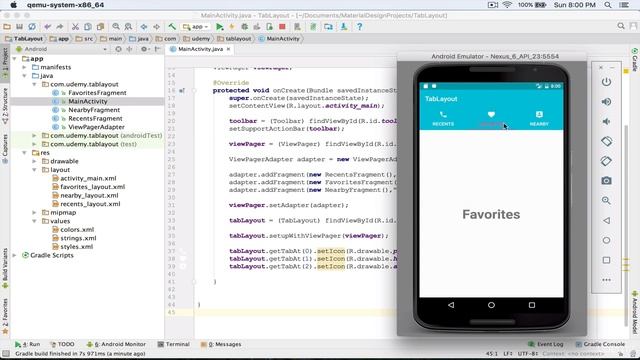Run app with green play button
This screenshot has height=360, width=640.
pyautogui.click(x=220, y=27)
